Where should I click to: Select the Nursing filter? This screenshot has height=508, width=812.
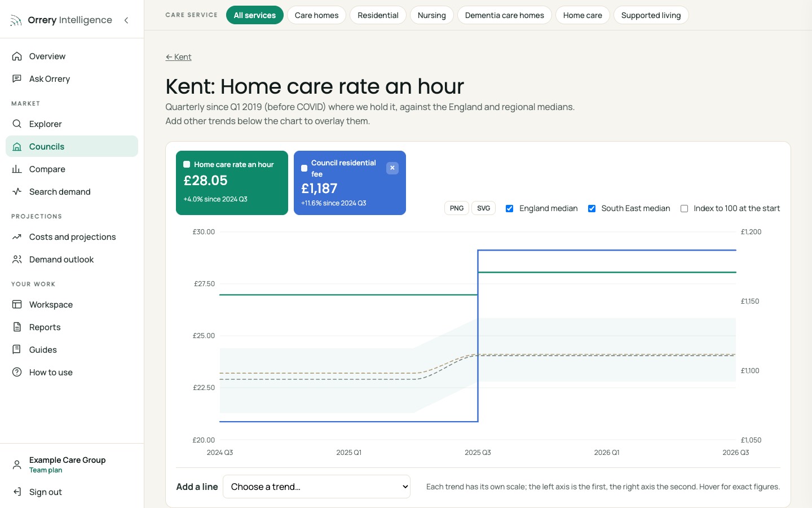[x=432, y=15]
